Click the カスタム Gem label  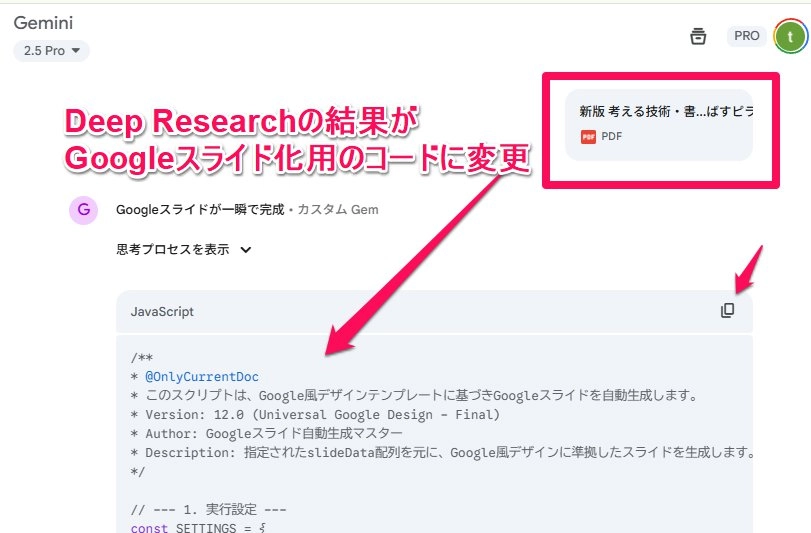pyautogui.click(x=338, y=209)
